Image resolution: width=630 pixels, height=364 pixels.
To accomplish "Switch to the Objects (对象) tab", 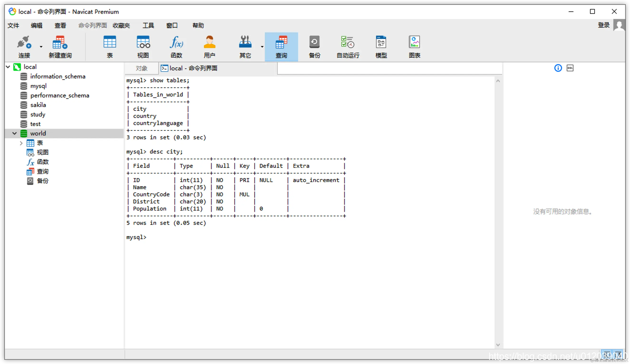I will point(141,68).
